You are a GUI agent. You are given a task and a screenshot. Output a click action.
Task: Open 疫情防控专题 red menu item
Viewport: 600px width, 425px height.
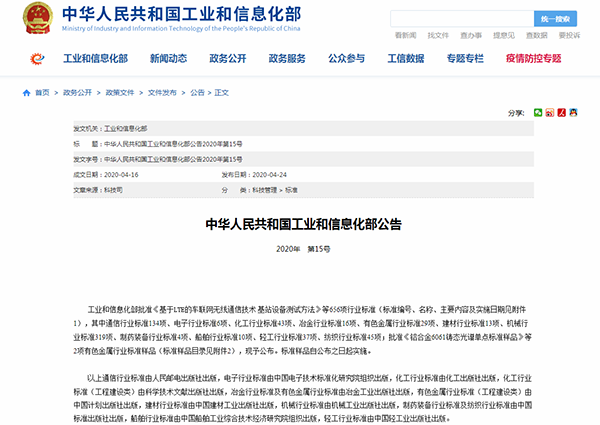533,59
